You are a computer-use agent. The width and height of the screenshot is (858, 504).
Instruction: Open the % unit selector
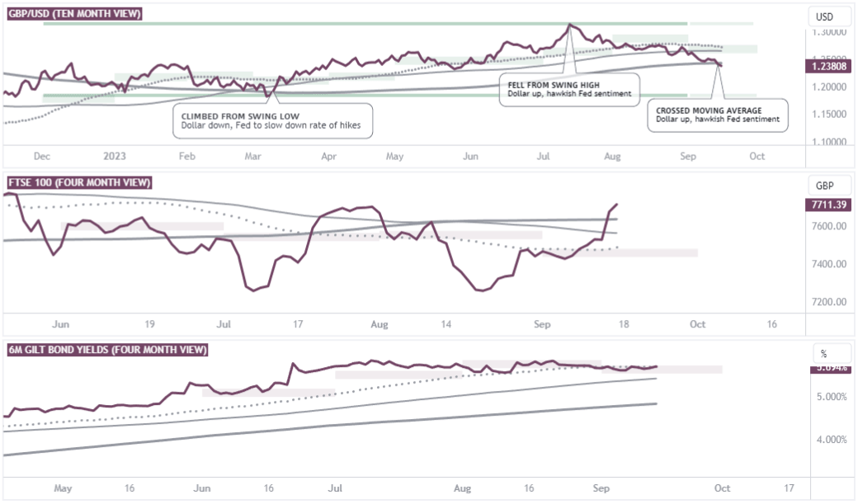[824, 352]
